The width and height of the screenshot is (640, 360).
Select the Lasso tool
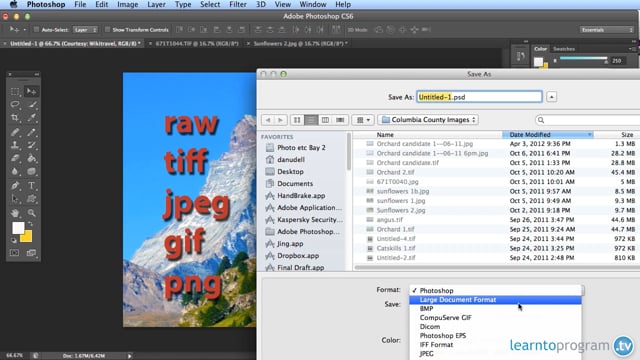15,104
